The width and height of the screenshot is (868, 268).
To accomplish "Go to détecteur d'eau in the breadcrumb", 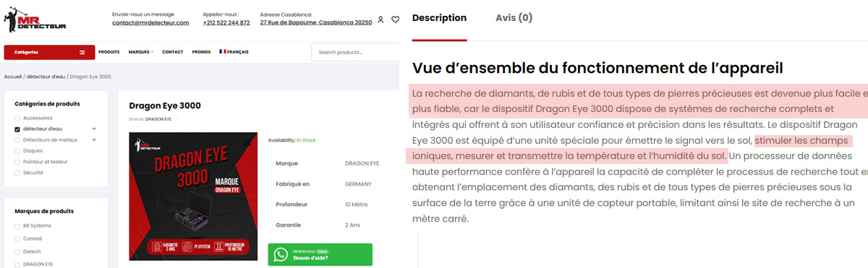I will [x=46, y=77].
